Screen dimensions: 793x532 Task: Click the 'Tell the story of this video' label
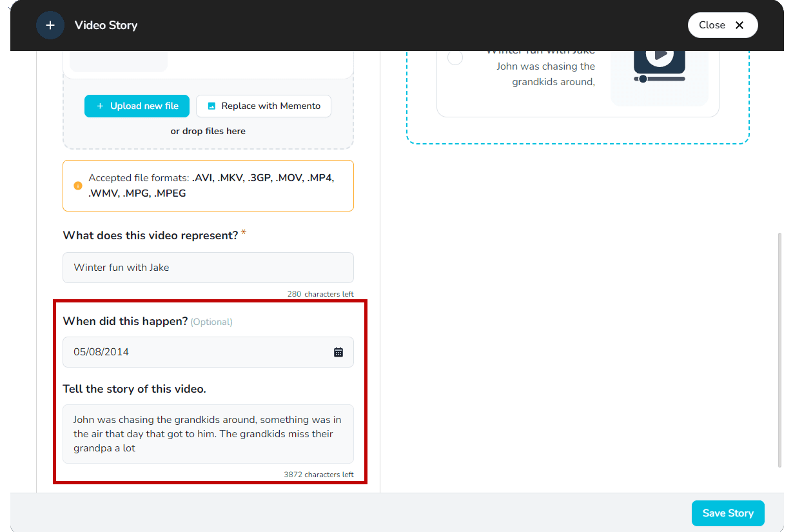tap(134, 389)
